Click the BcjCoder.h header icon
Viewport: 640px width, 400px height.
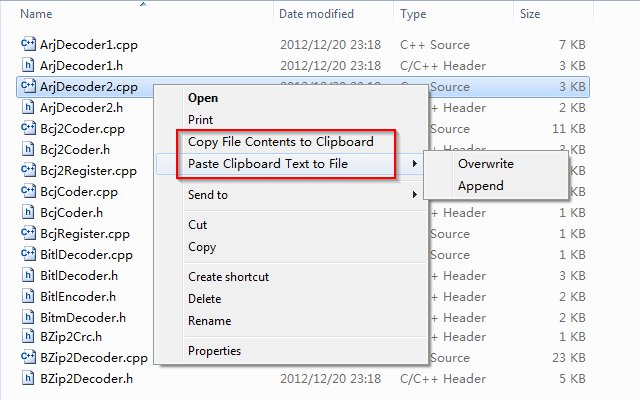point(28,212)
